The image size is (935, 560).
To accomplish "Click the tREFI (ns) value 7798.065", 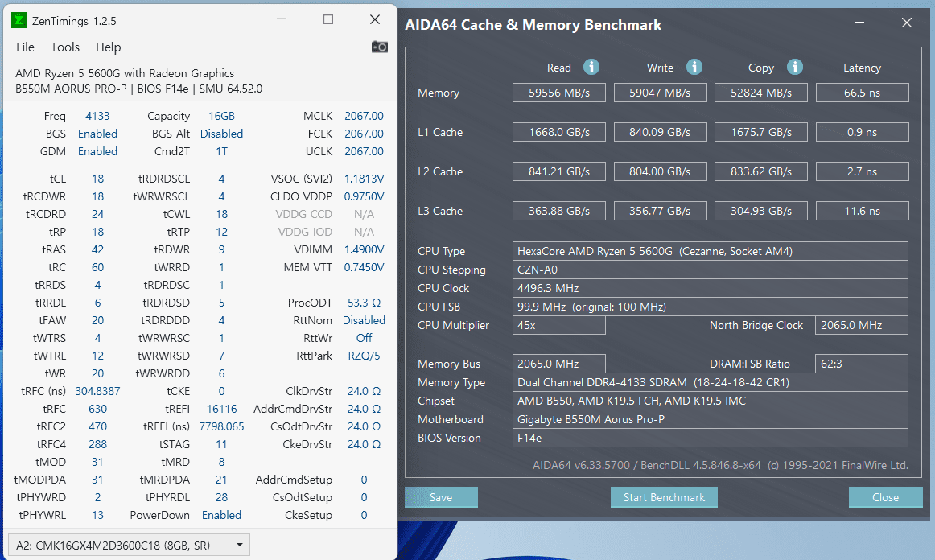I will tap(222, 426).
